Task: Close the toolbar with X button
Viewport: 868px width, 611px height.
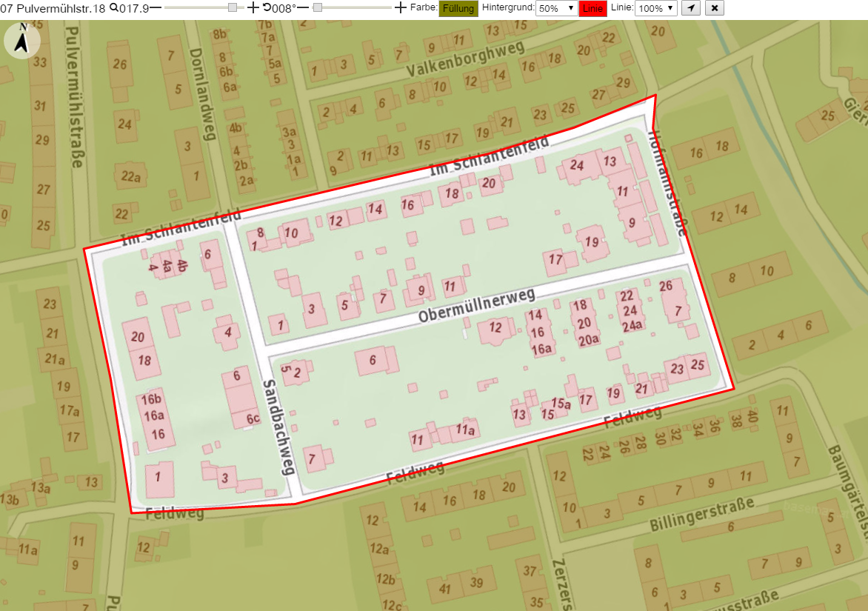Action: tap(715, 8)
